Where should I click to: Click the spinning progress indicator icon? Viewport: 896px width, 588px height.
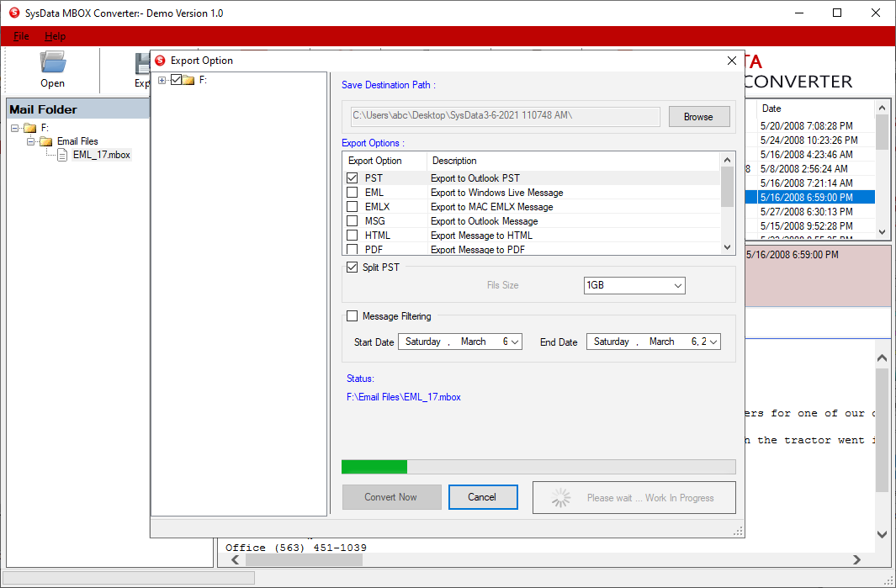[x=561, y=498]
